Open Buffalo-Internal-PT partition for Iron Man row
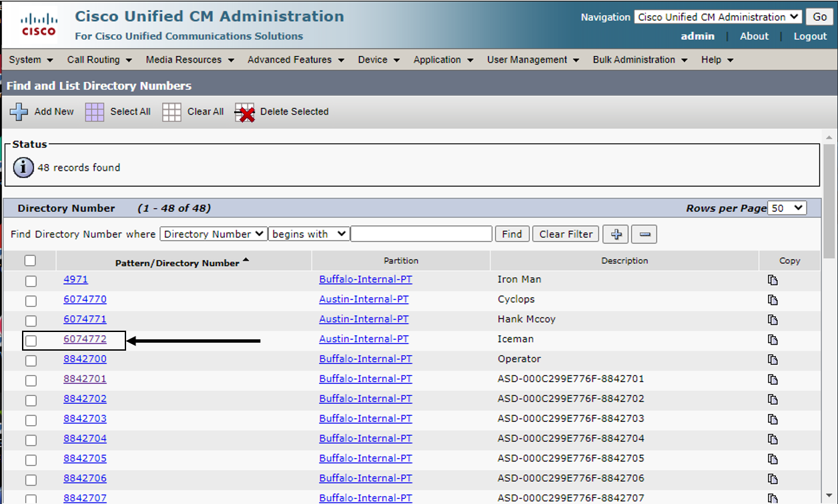This screenshot has width=838, height=504. click(366, 279)
